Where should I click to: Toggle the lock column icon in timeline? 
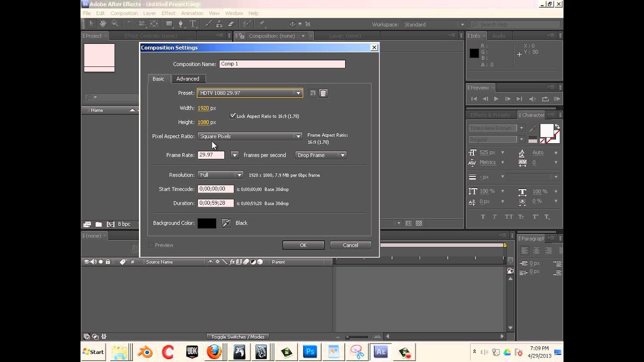pyautogui.click(x=108, y=262)
